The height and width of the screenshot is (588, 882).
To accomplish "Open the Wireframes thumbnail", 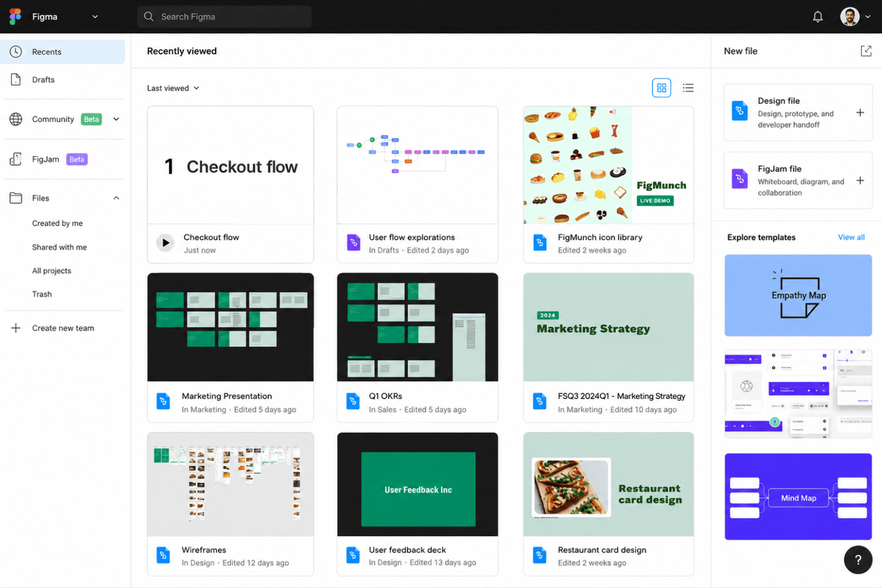I will [x=231, y=484].
